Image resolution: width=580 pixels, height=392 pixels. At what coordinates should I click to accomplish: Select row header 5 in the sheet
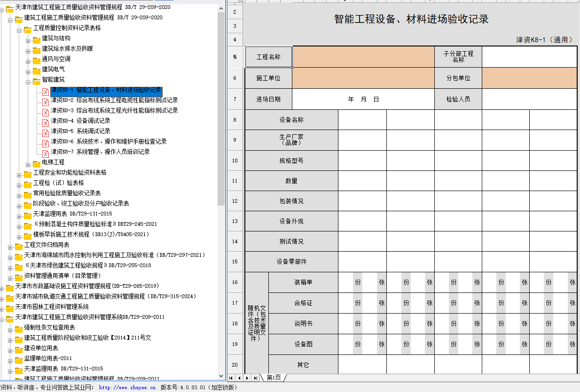tap(235, 57)
